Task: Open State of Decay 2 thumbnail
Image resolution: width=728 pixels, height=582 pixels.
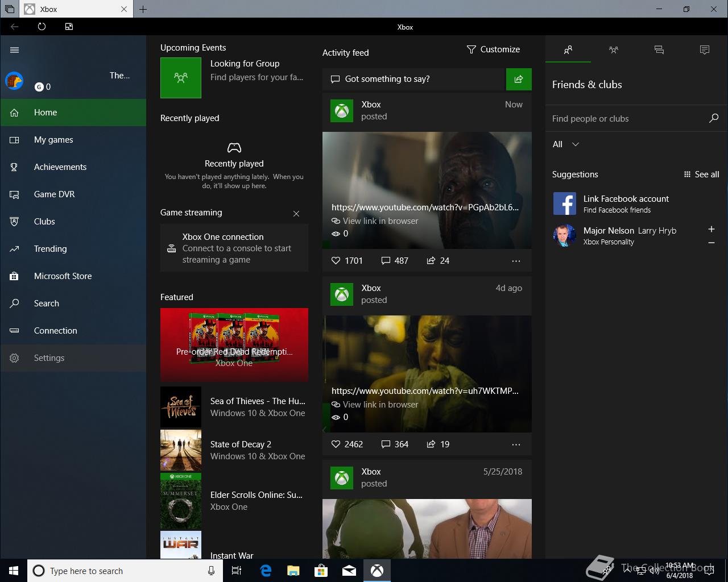Action: pyautogui.click(x=181, y=450)
